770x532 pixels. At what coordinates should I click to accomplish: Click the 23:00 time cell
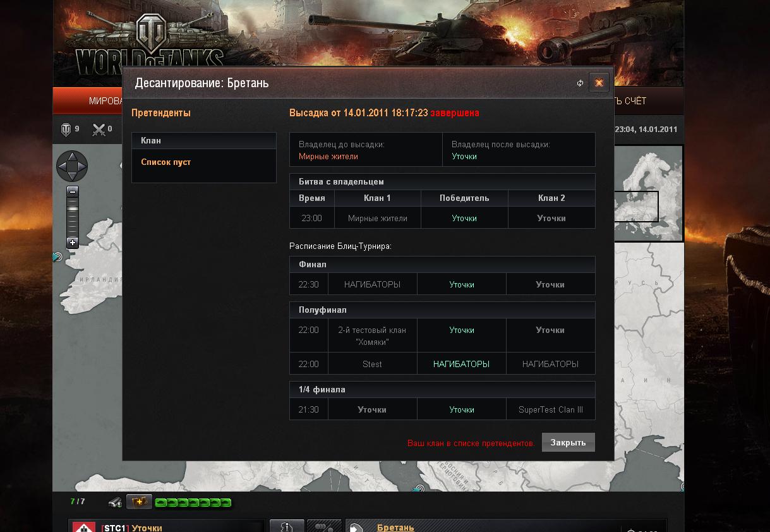(311, 218)
